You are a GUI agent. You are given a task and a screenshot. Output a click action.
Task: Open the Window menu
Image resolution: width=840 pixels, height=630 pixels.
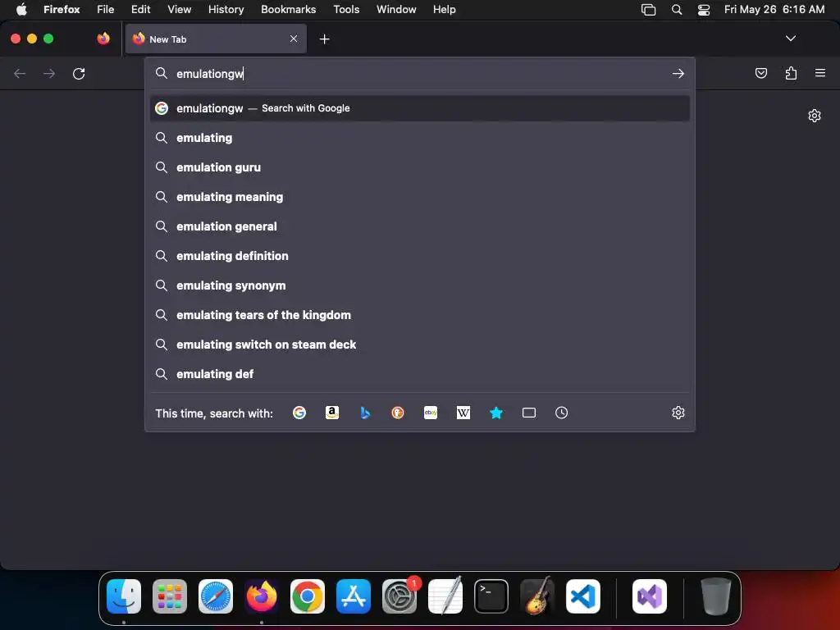click(396, 9)
